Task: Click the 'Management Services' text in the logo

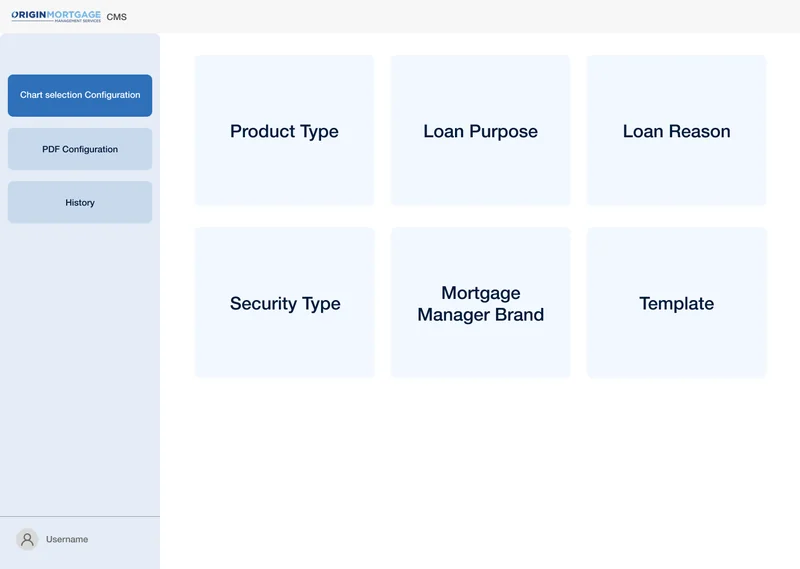Action: click(x=78, y=22)
